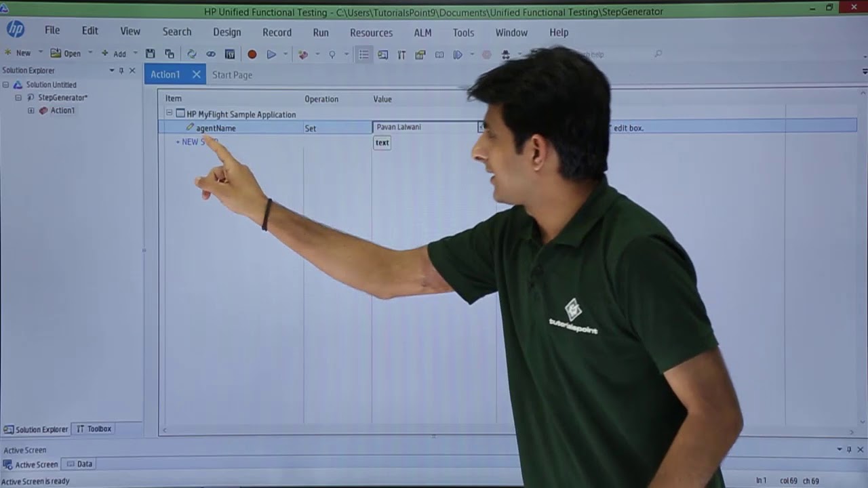Image resolution: width=868 pixels, height=488 pixels.
Task: Open the Design menu
Action: pyautogui.click(x=226, y=32)
